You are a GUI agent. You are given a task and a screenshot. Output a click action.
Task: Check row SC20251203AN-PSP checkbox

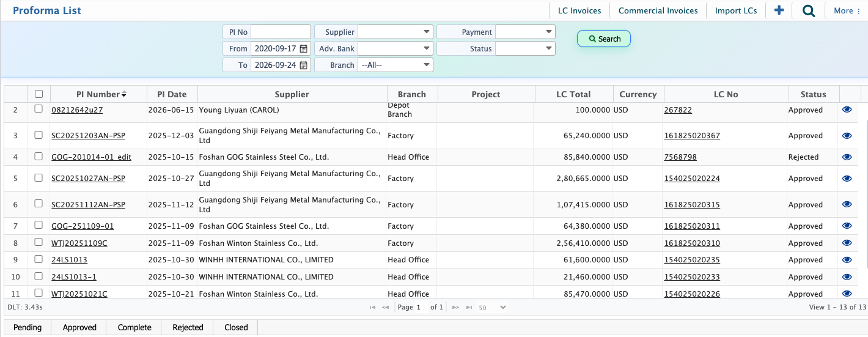tap(39, 135)
